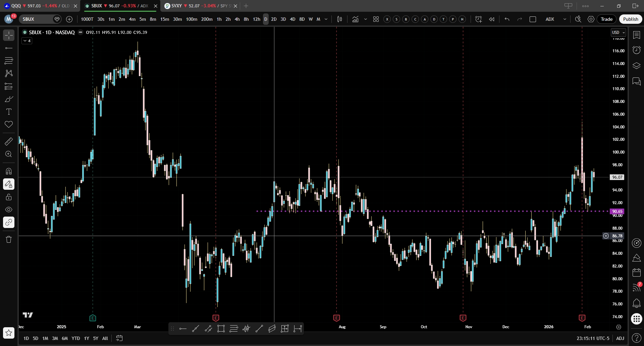Open the chart settings gear at bottom right
Screen dimensions: 644x346
pyautogui.click(x=619, y=327)
